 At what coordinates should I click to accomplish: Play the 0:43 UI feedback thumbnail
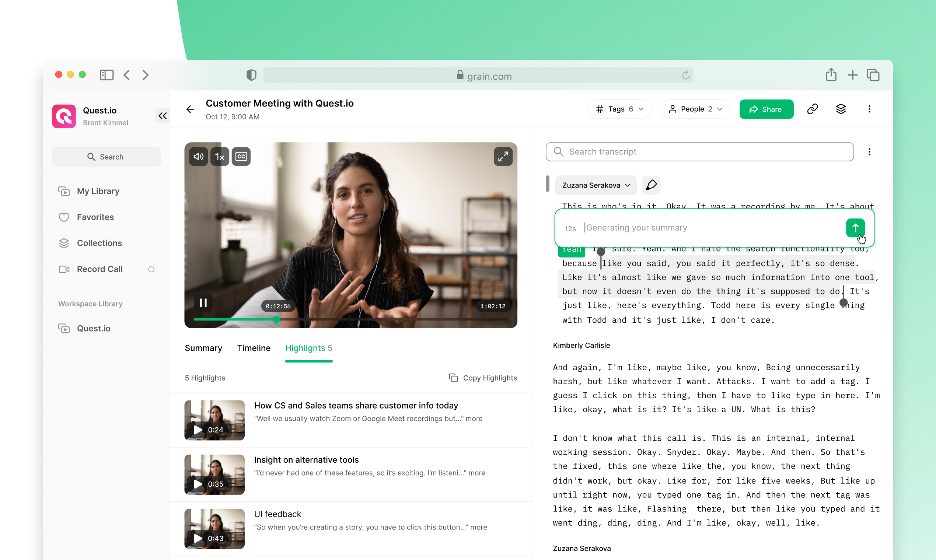click(214, 529)
